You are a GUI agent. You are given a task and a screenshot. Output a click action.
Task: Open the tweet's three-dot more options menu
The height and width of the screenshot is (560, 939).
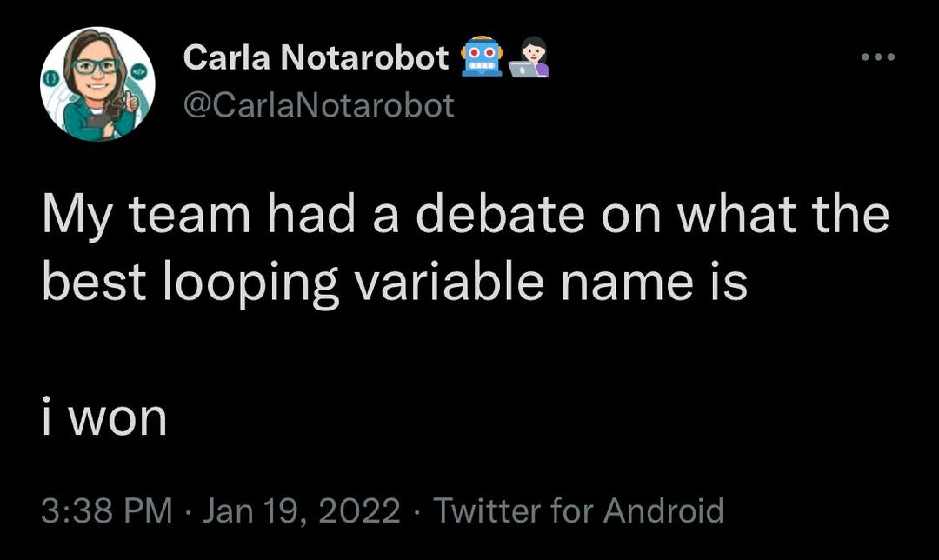pos(877,57)
